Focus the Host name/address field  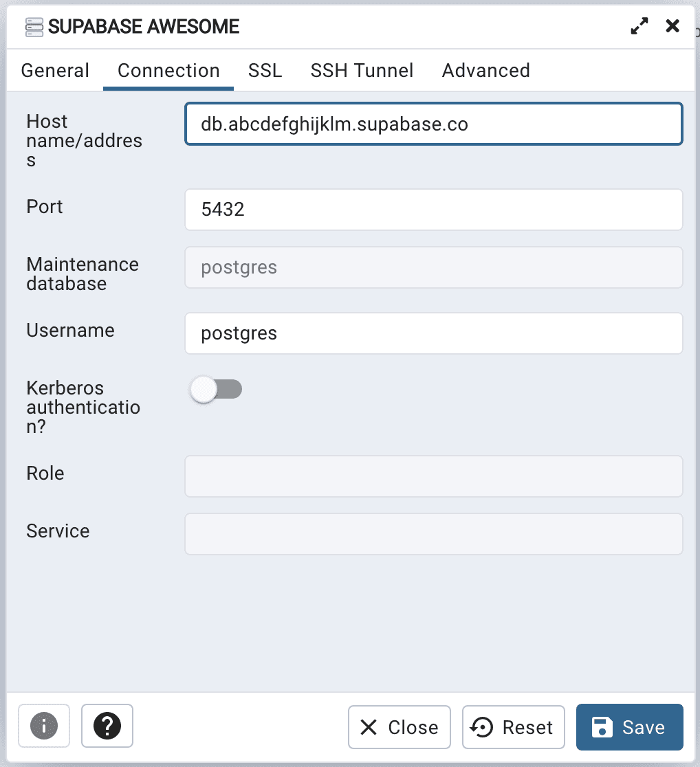434,124
